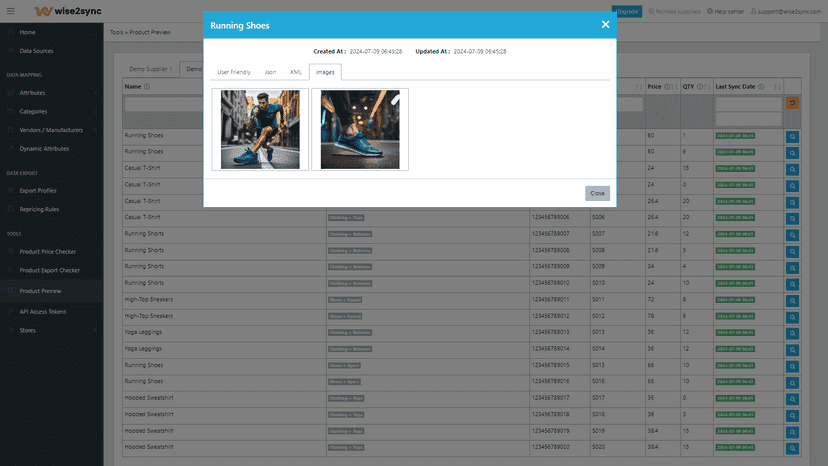The image size is (828, 466).
Task: Switch to the User Friendly tab
Action: [x=234, y=72]
